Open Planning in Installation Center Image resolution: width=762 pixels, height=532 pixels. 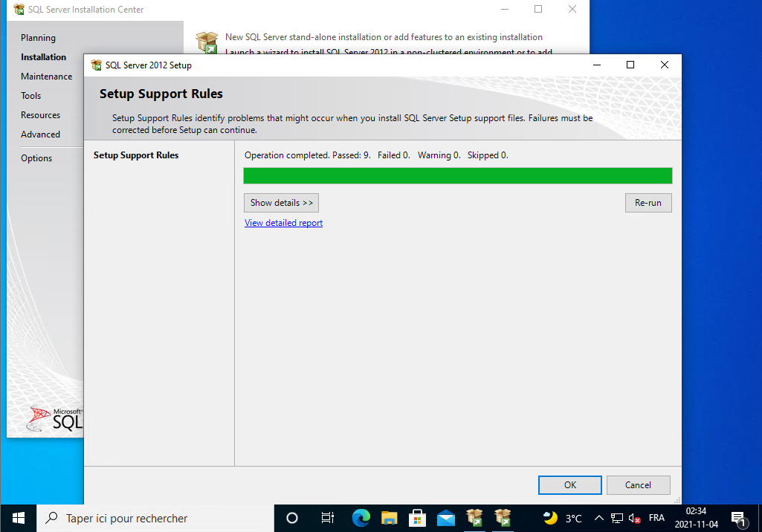[x=38, y=37]
